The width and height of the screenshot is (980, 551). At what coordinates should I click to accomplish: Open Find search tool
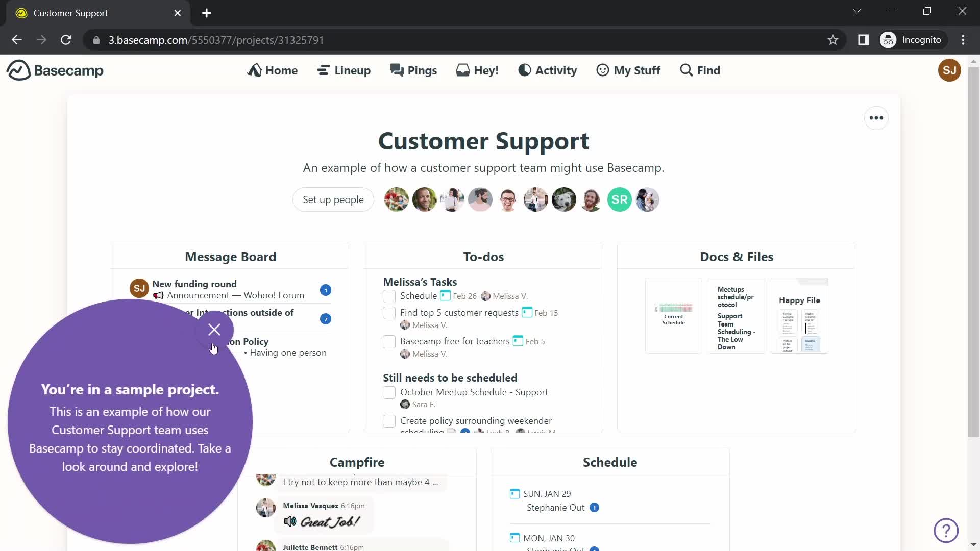pyautogui.click(x=700, y=70)
